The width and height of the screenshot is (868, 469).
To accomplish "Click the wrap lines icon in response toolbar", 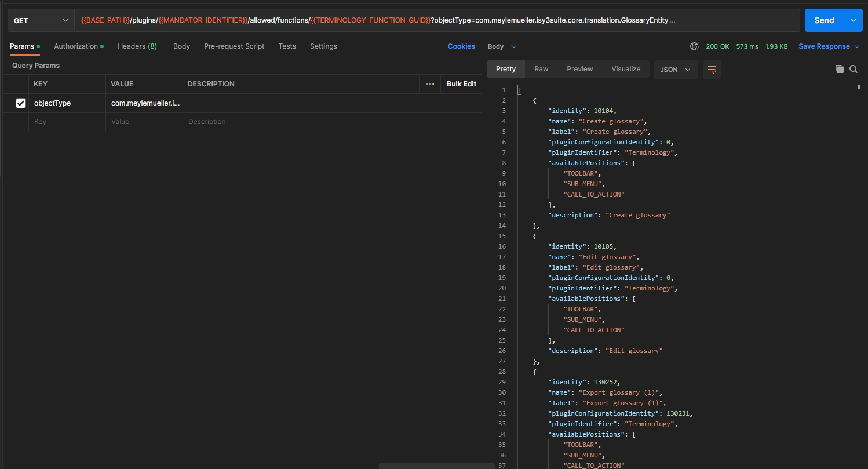I will [x=712, y=70].
